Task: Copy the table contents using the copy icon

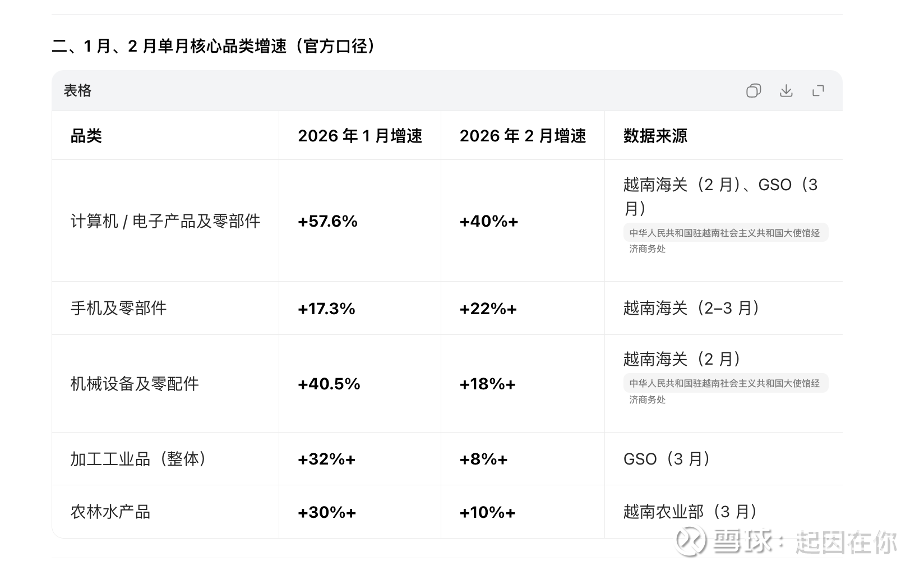Action: [754, 91]
